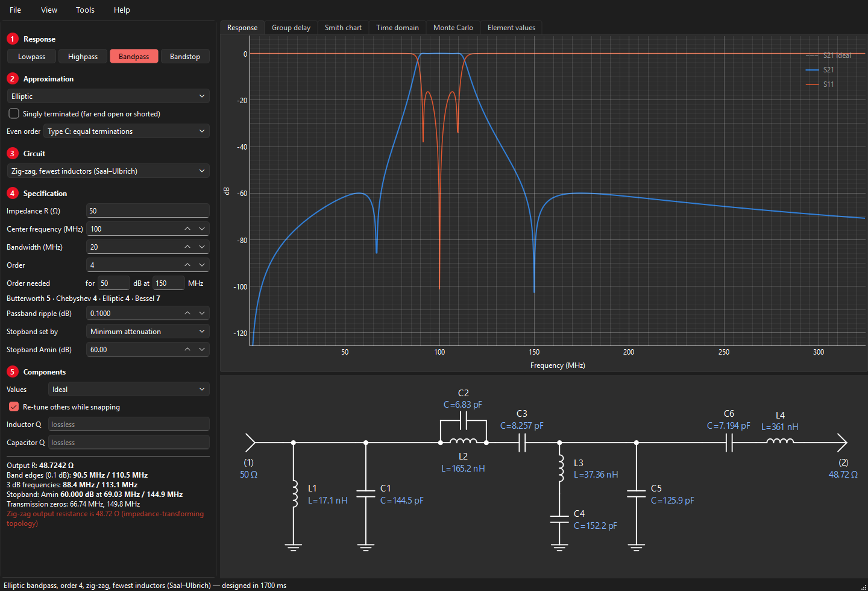Open the component Values dropdown showing Ideal
Screen dimensions: 868x591
[128, 390]
